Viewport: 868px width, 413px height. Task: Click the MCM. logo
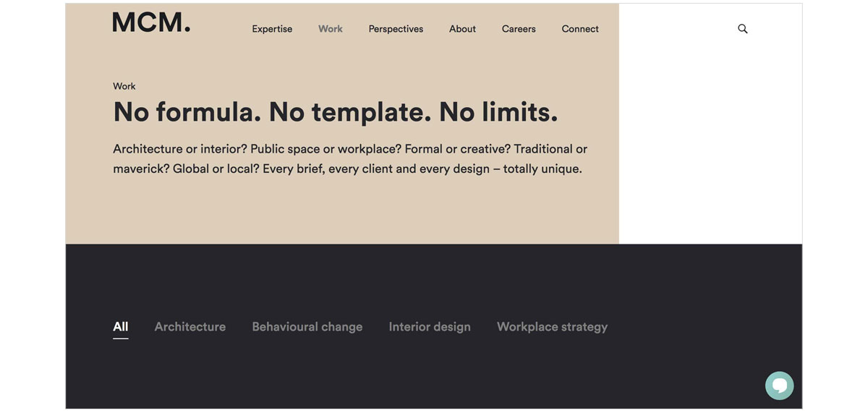tap(151, 22)
